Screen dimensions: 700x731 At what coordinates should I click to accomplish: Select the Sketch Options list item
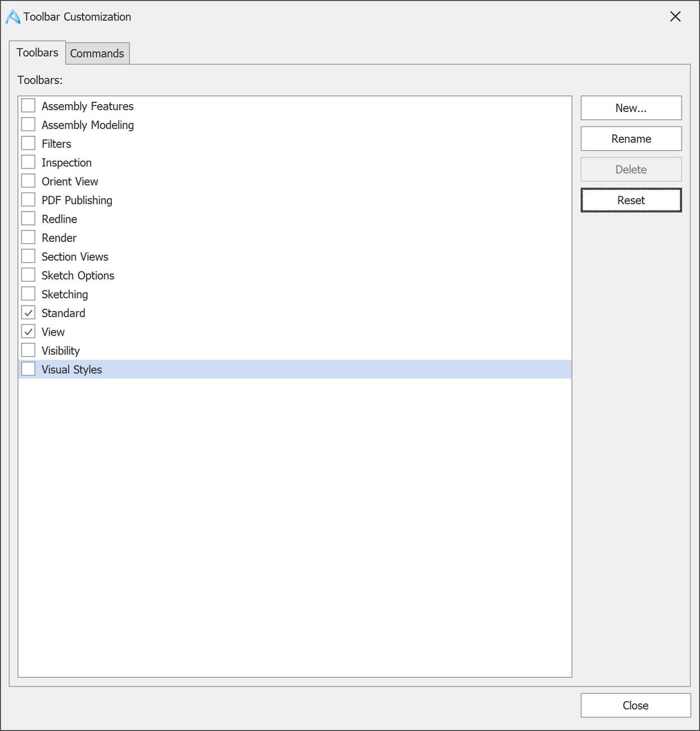pyautogui.click(x=295, y=276)
